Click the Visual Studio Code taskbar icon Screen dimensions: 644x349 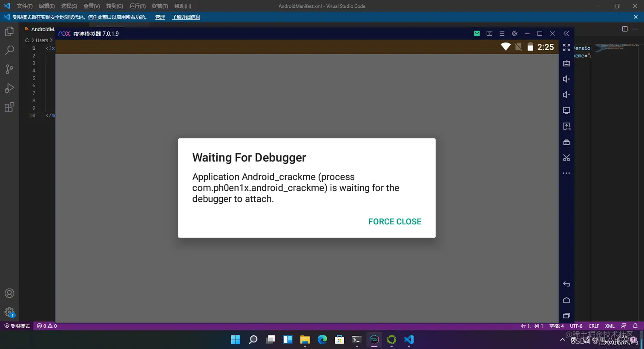[x=409, y=340]
